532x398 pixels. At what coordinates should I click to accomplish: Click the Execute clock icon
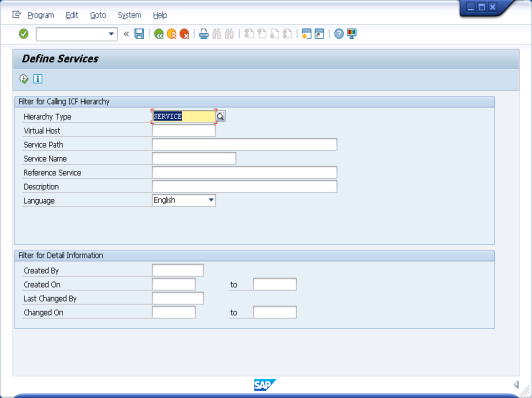point(24,79)
